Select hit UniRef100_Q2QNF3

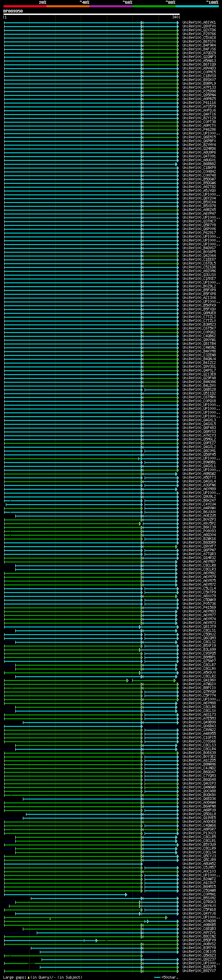point(199,57)
